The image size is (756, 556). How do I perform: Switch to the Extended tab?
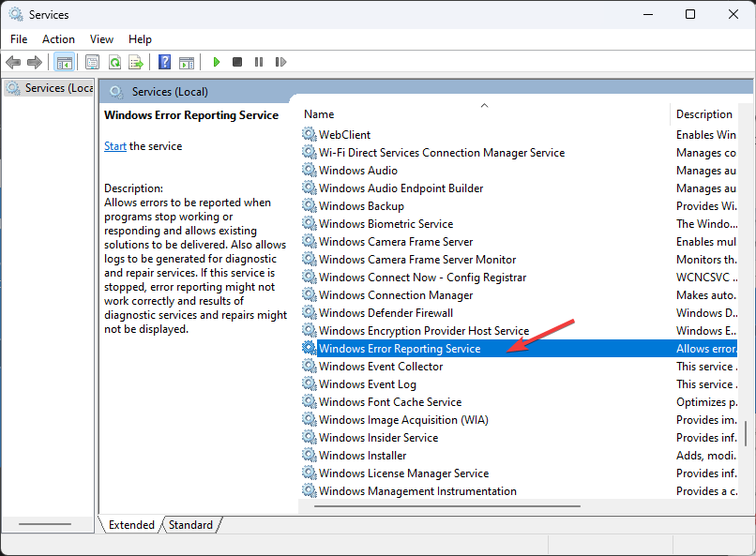pos(131,525)
